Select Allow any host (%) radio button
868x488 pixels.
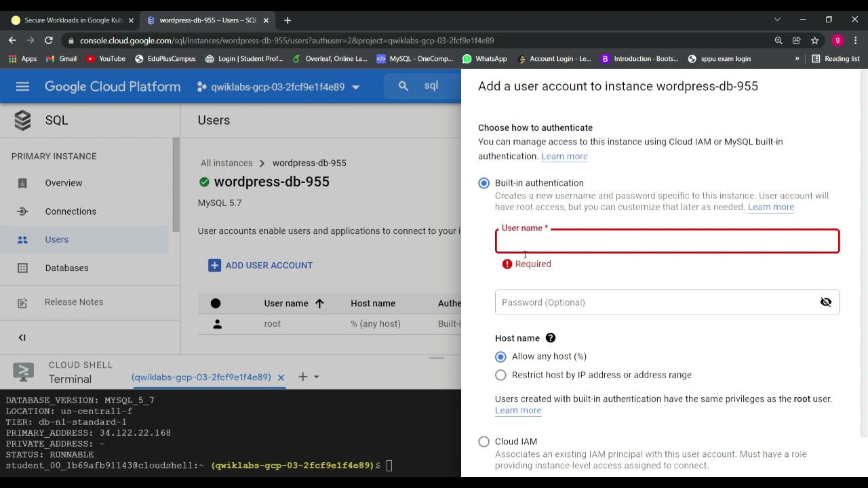tap(500, 357)
